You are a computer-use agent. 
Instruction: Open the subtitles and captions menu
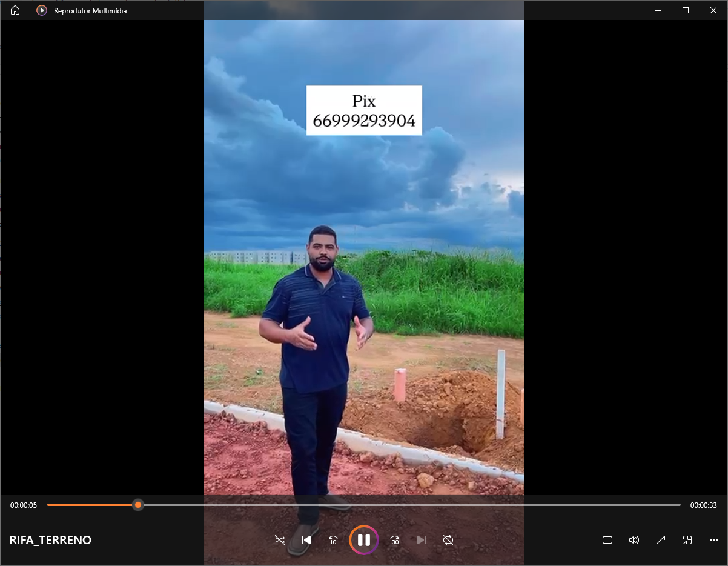click(x=607, y=540)
